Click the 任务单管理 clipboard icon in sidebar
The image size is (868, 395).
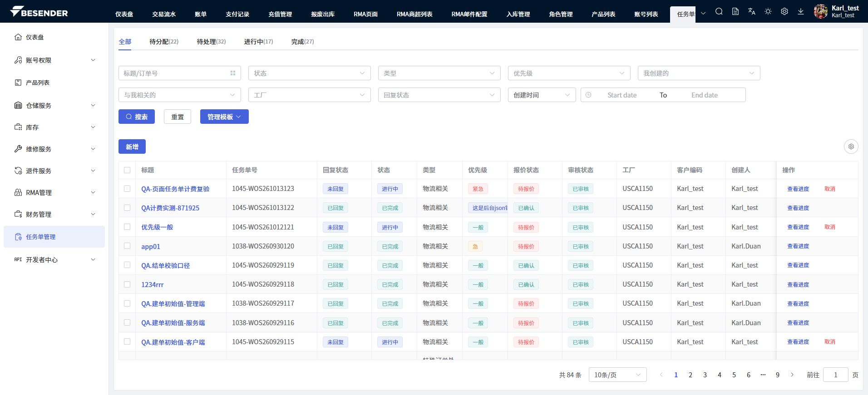tap(18, 237)
